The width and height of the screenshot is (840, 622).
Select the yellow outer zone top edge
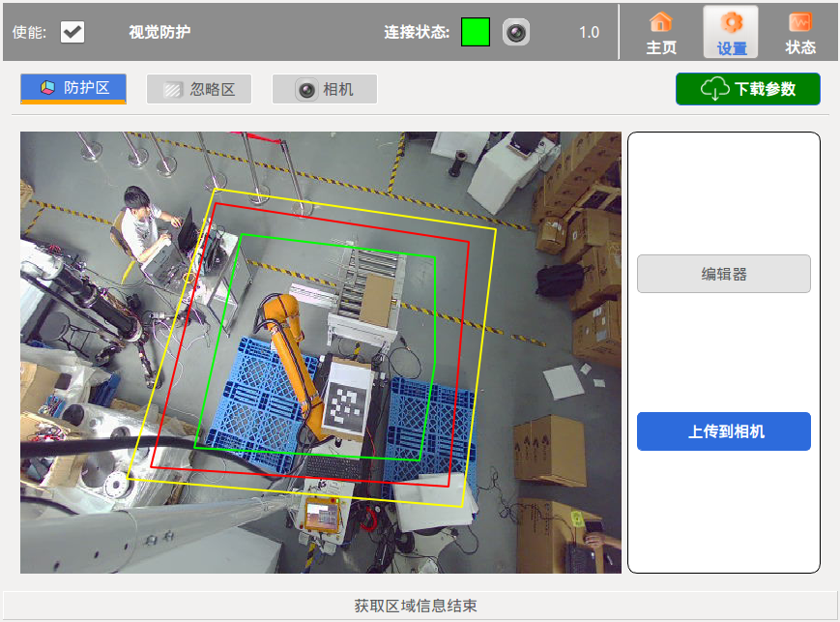354,209
